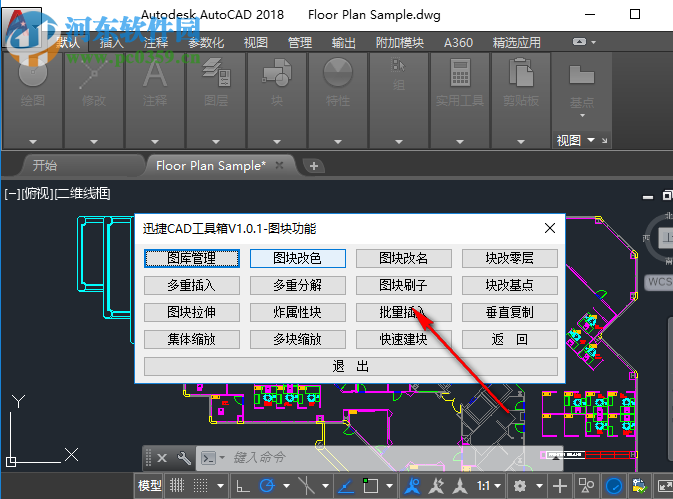Click the ViewCube in the drawing area
This screenshot has height=499, width=673.
(x=667, y=238)
